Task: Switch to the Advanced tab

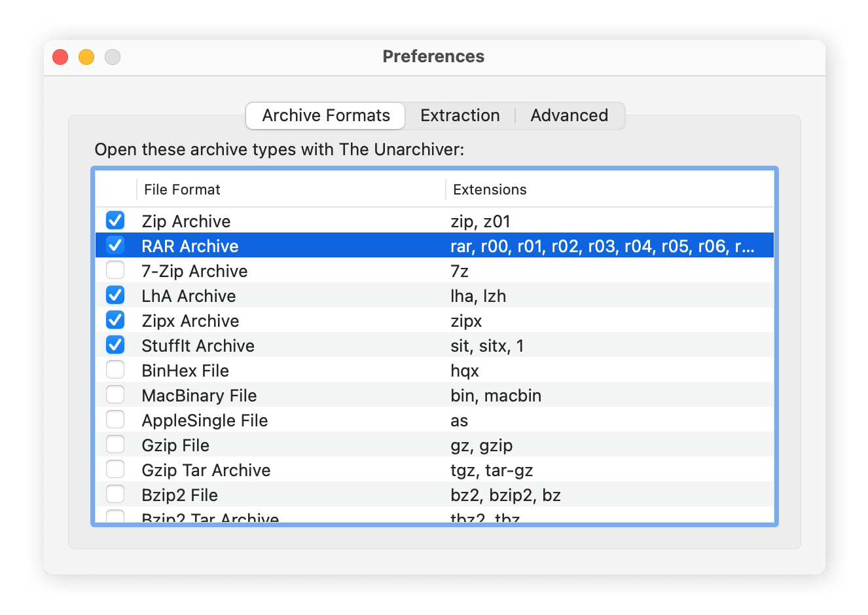Action: click(x=569, y=115)
